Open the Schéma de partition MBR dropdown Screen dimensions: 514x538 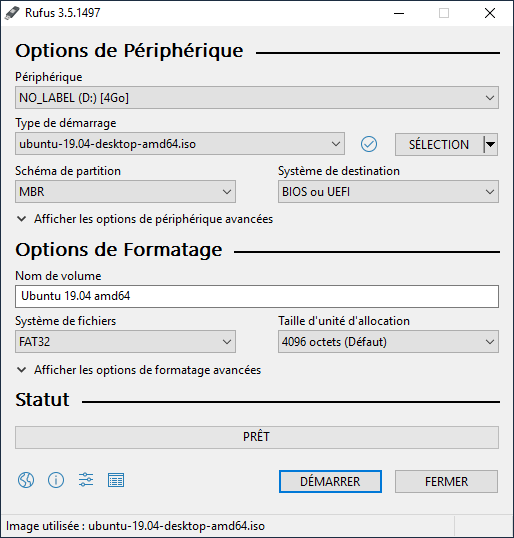(x=125, y=191)
